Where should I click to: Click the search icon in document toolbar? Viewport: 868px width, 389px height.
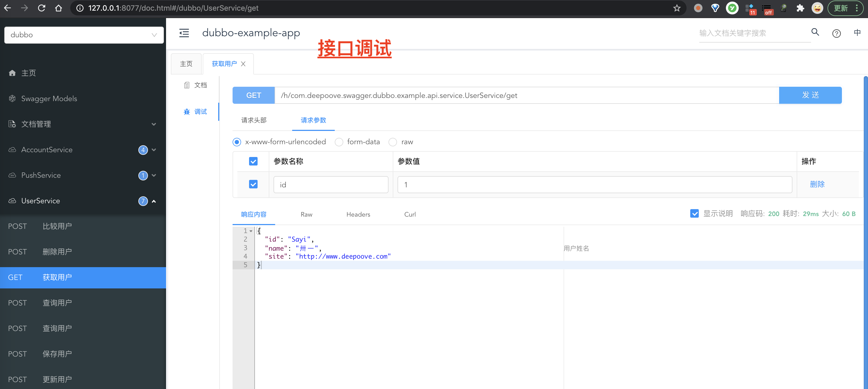coord(814,32)
